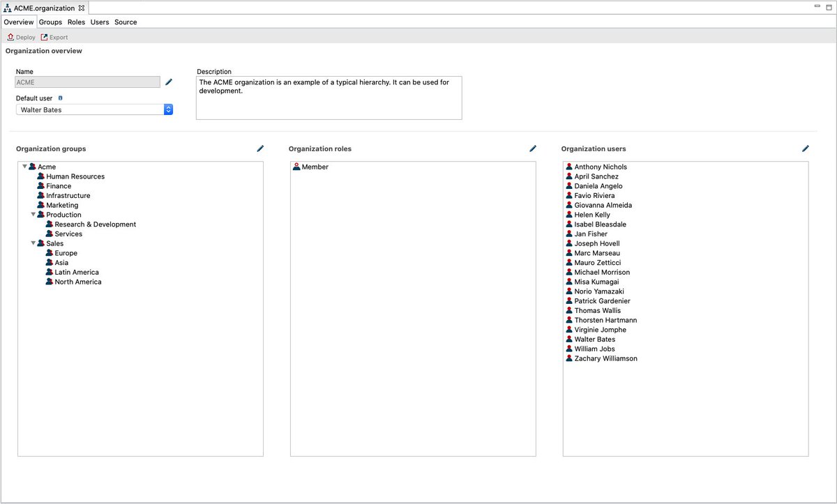Image resolution: width=837 pixels, height=504 pixels.
Task: Select Anthony Nichols in the users list
Action: pyautogui.click(x=602, y=166)
